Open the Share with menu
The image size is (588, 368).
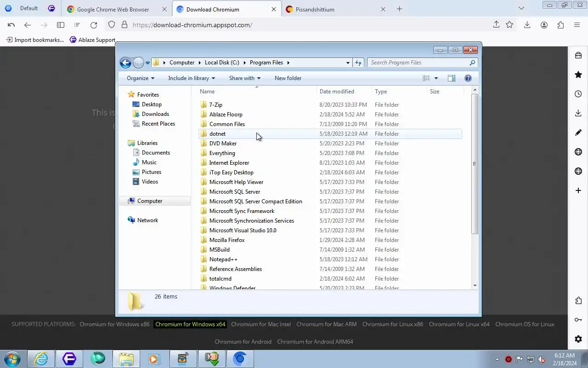click(x=245, y=78)
